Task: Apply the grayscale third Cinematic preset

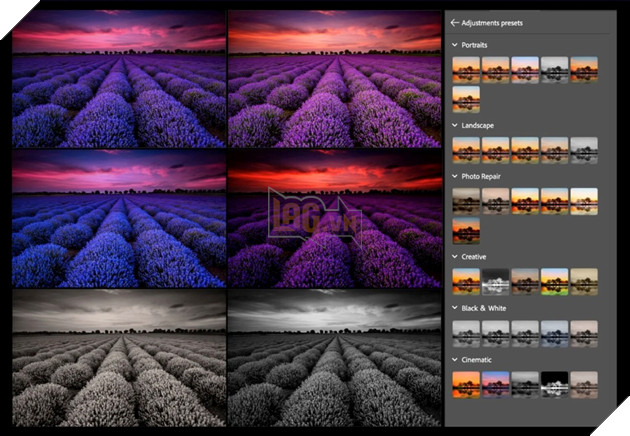Action: 525,385
